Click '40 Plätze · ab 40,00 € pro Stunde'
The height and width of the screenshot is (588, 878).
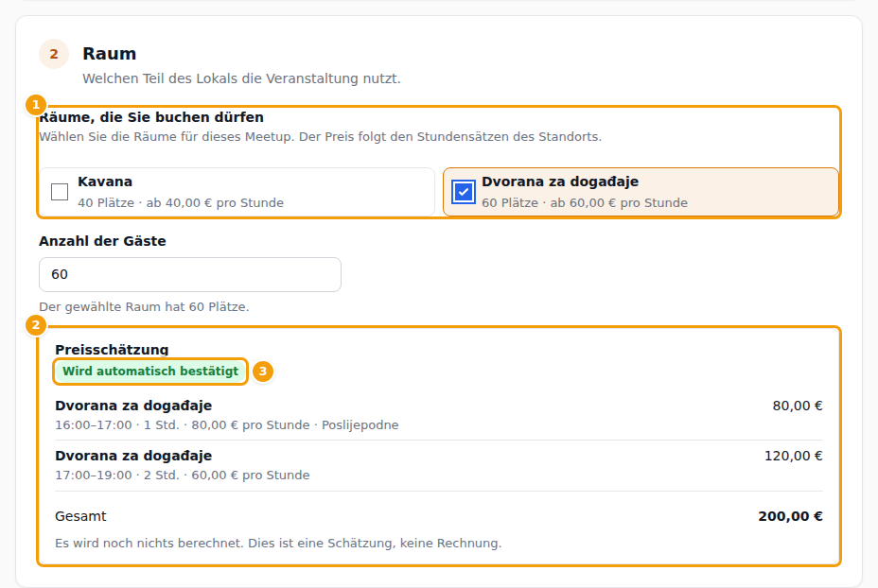pos(181,202)
